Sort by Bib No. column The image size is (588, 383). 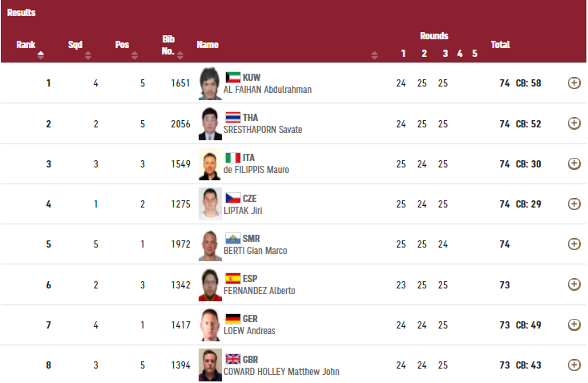[180, 55]
